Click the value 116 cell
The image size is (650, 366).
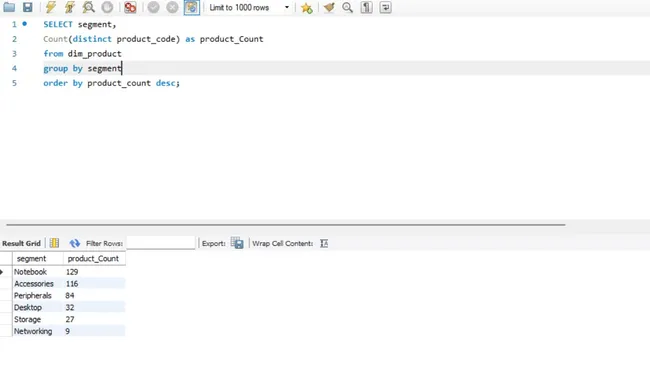coord(94,284)
